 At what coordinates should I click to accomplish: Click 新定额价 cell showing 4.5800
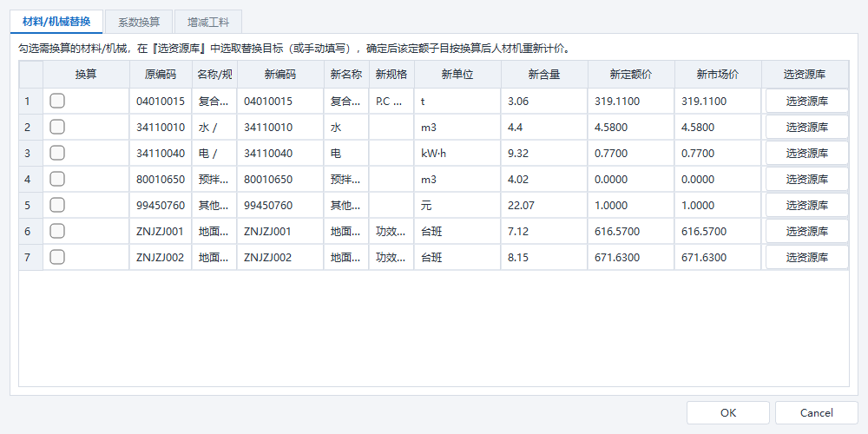631,128
